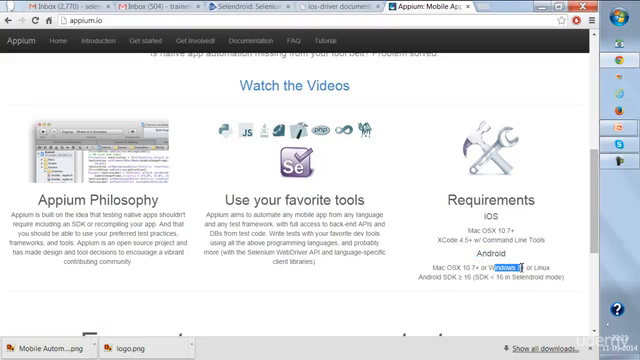The width and height of the screenshot is (640, 360).
Task: Click the highlighted Windows 7 text
Action: [508, 268]
